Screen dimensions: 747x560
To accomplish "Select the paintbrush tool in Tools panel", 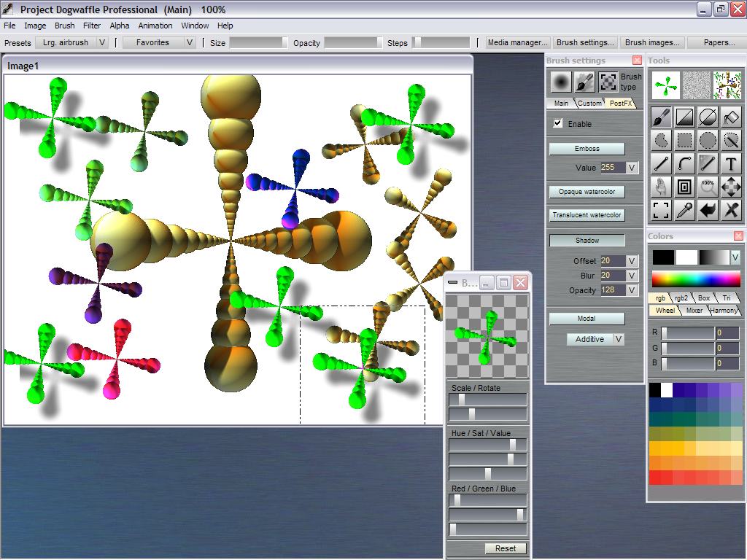I will click(661, 117).
